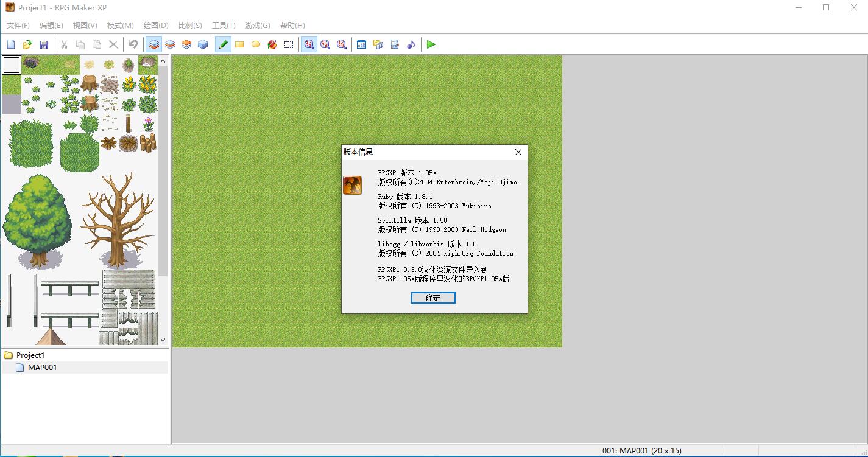The width and height of the screenshot is (868, 457).
Task: Open the 文件(F) menu
Action: point(18,26)
